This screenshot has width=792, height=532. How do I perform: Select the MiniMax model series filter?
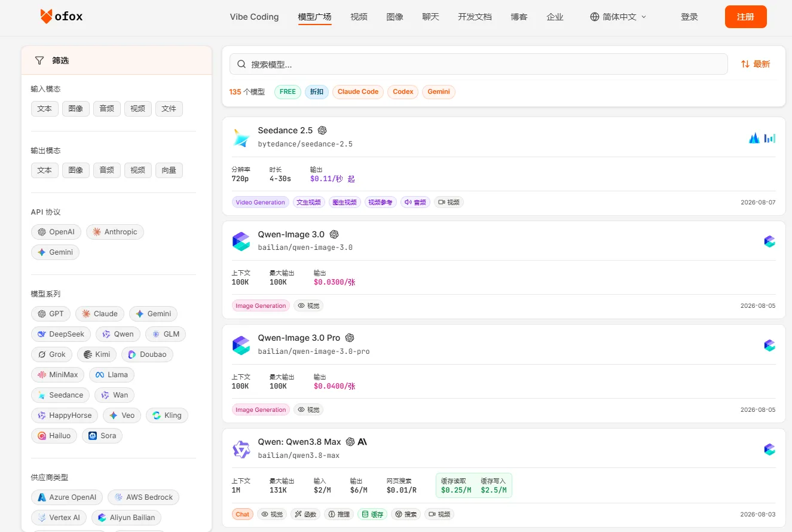57,375
